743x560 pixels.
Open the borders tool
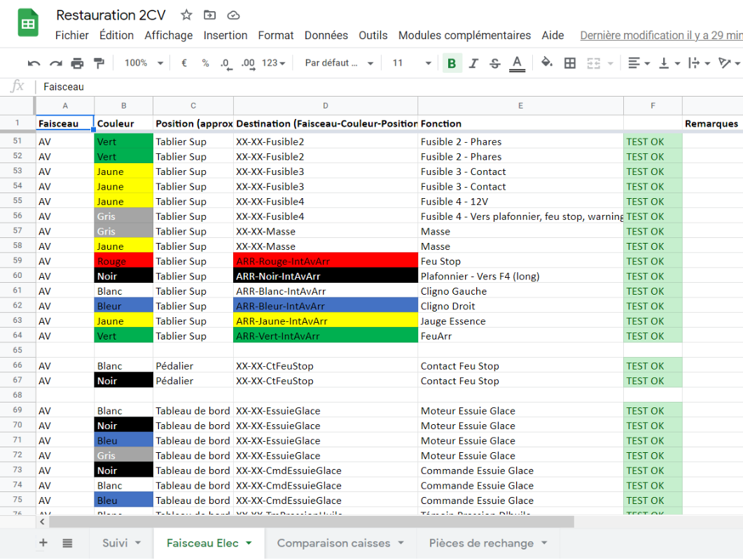[570, 64]
